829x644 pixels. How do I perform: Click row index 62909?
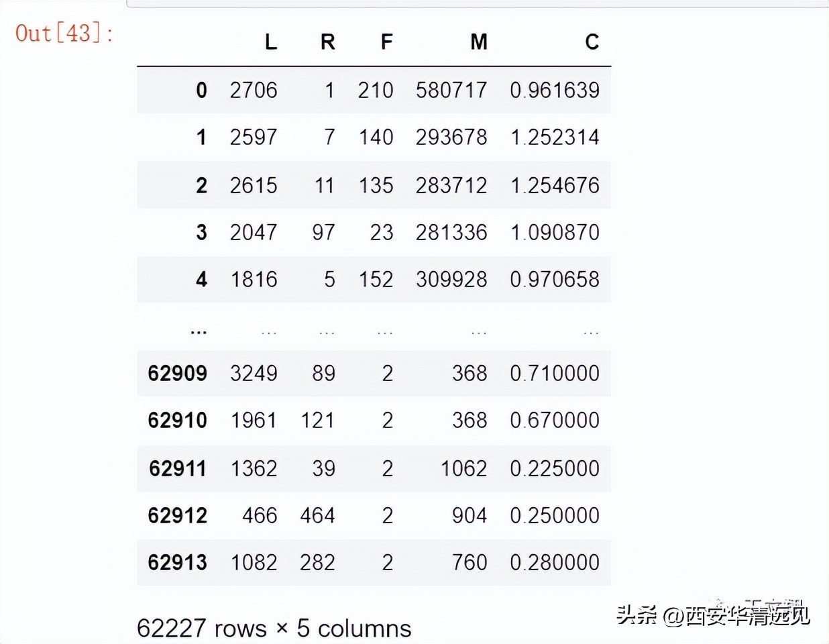(x=176, y=374)
